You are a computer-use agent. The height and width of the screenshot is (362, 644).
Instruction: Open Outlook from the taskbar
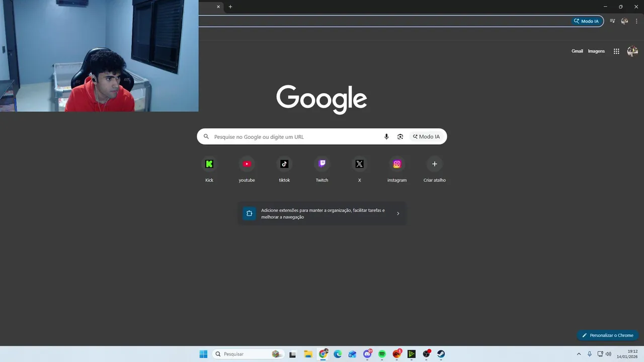(x=352, y=354)
